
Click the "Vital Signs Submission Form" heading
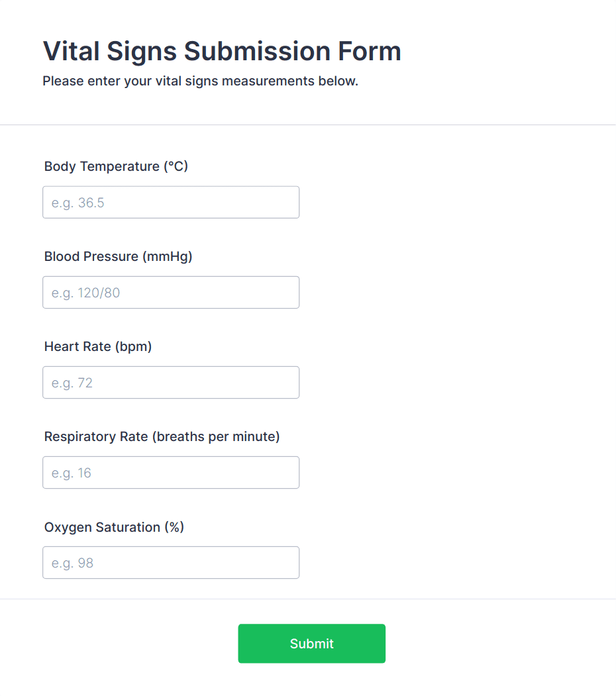(222, 51)
